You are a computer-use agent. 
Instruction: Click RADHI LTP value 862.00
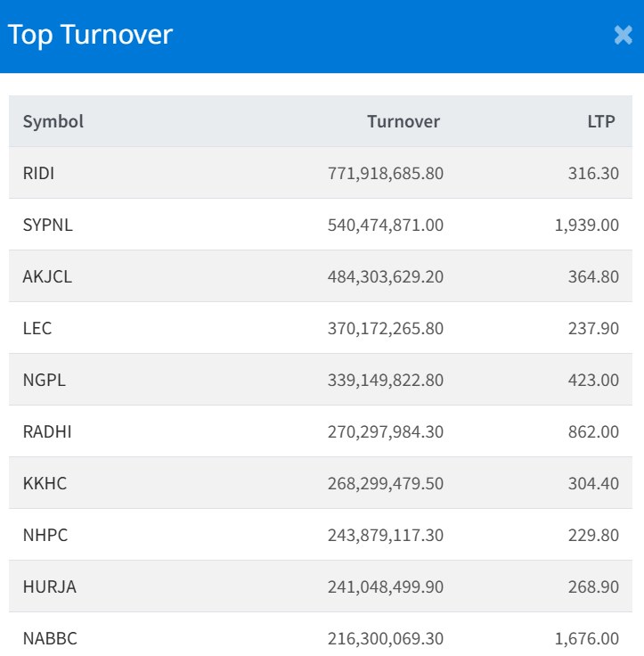(593, 432)
